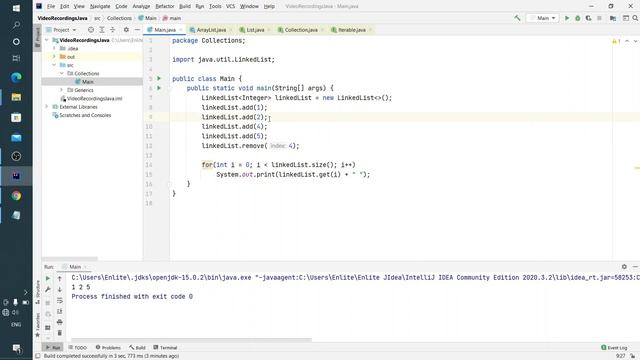Open the Navigate menu
The height and width of the screenshot is (360, 640).
(x=100, y=6)
